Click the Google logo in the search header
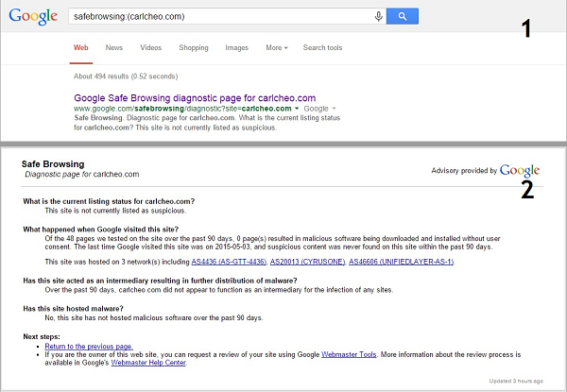This screenshot has height=392, width=567. pos(33,17)
